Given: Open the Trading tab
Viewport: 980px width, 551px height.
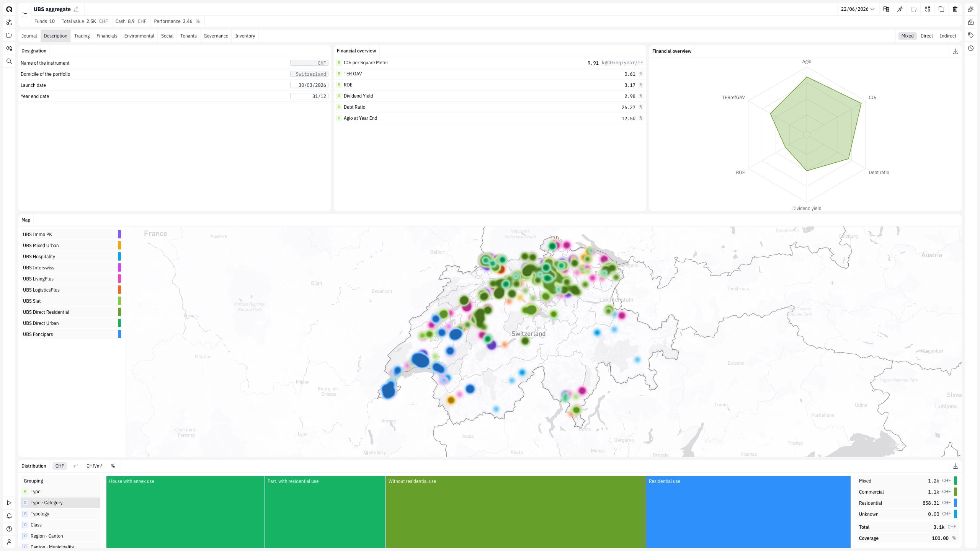Looking at the screenshot, I should [x=82, y=36].
